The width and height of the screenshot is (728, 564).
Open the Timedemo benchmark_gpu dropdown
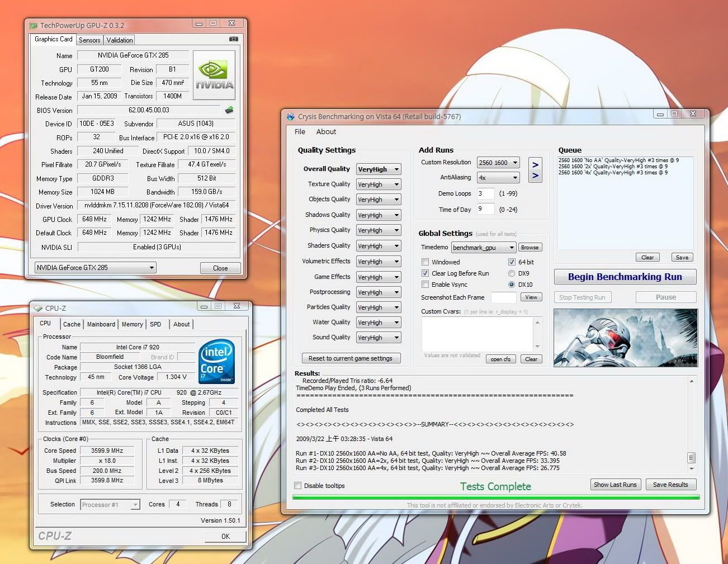(484, 248)
